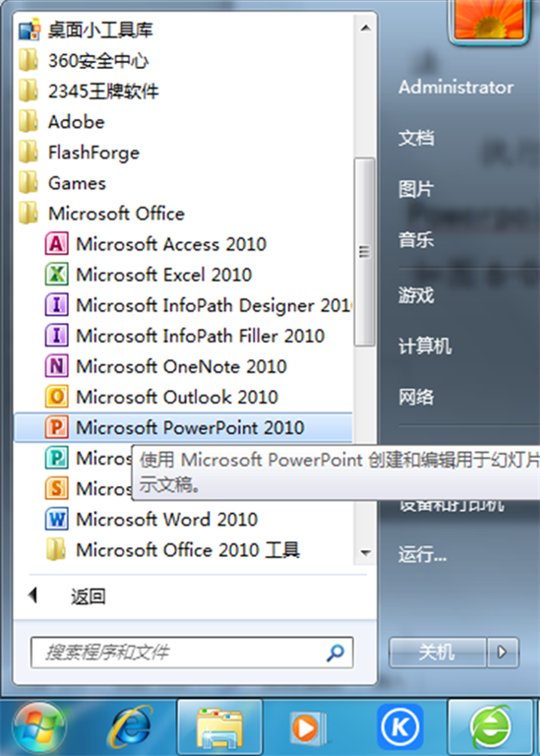
Task: Click the 搜索程序和文件 search box
Action: (192, 653)
